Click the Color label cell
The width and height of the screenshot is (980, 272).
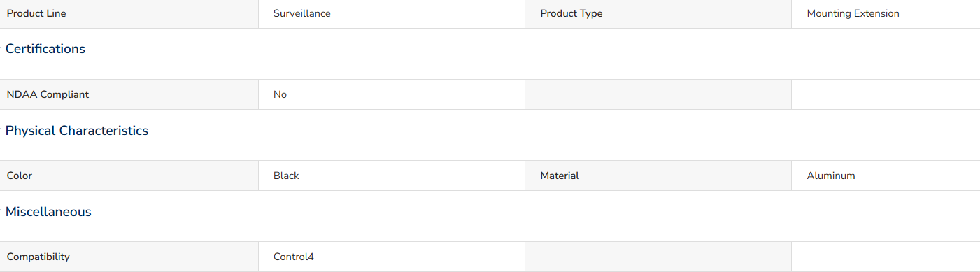click(129, 176)
